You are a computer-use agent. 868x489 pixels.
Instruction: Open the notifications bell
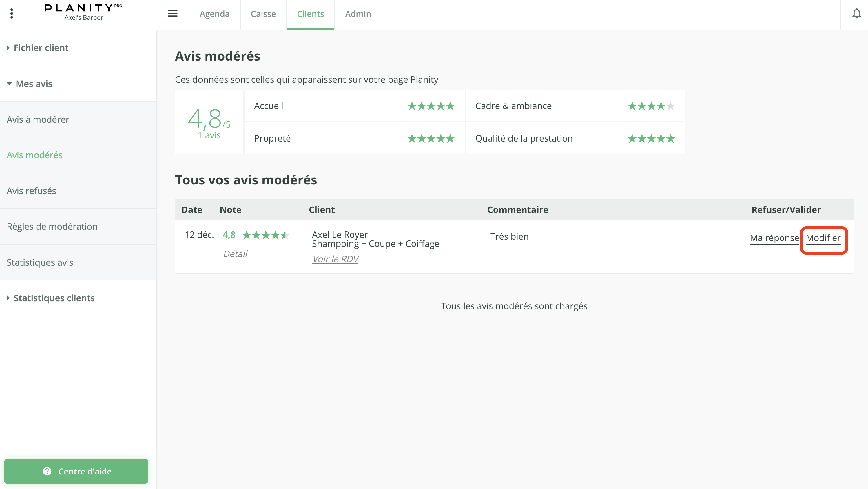coord(856,14)
